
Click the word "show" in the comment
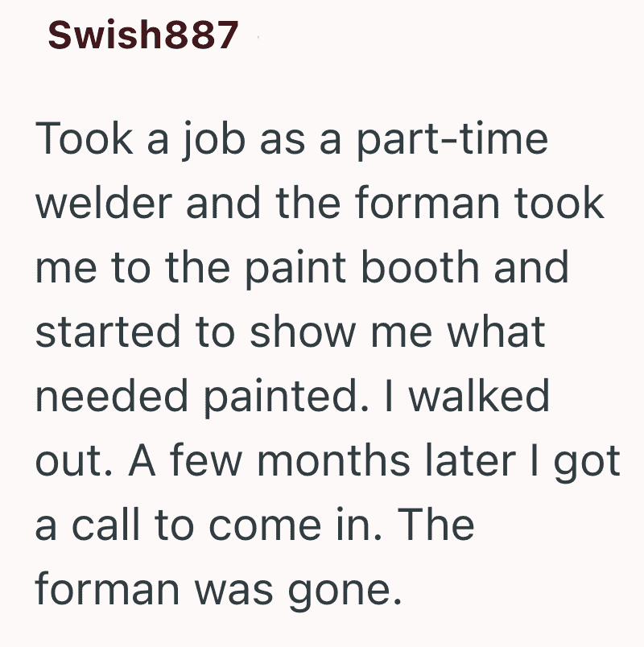tap(303, 332)
